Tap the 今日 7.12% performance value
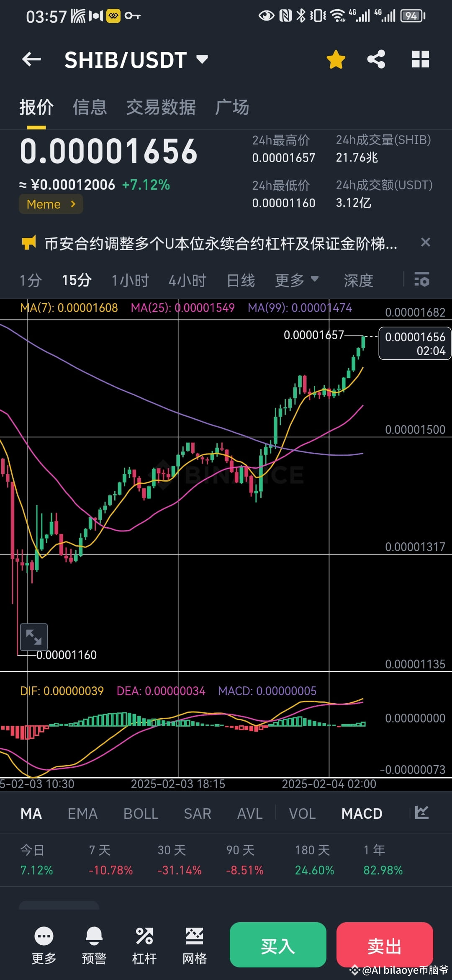The width and height of the screenshot is (452, 980). [x=37, y=870]
